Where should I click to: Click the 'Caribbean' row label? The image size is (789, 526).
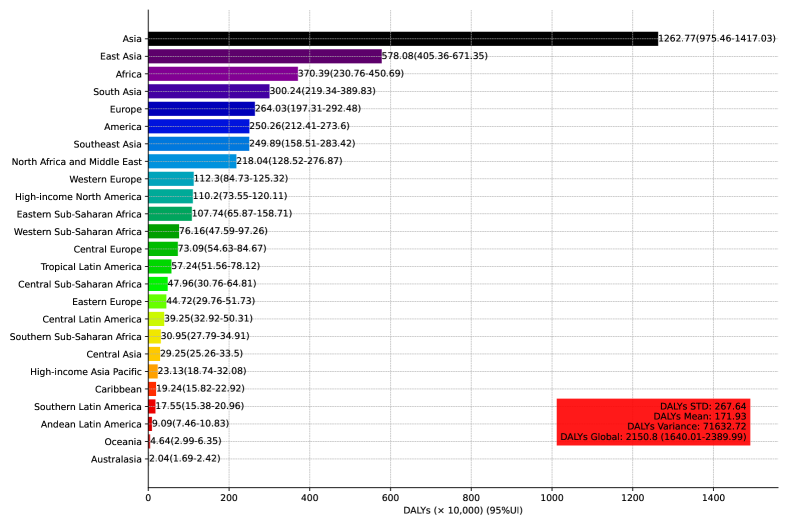tap(118, 390)
